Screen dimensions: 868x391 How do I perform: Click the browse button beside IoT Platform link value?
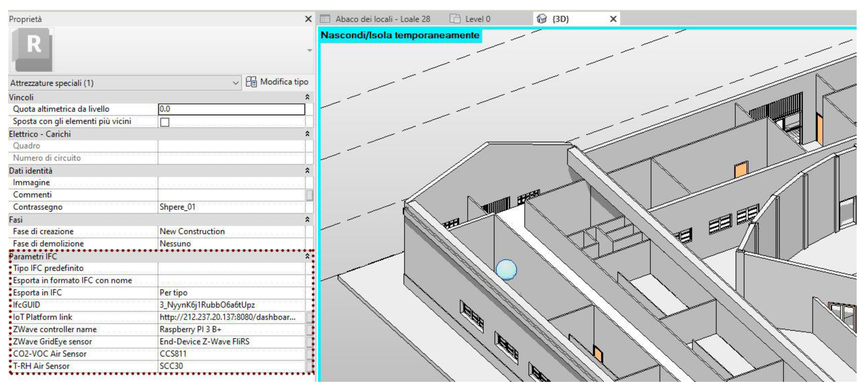point(309,317)
